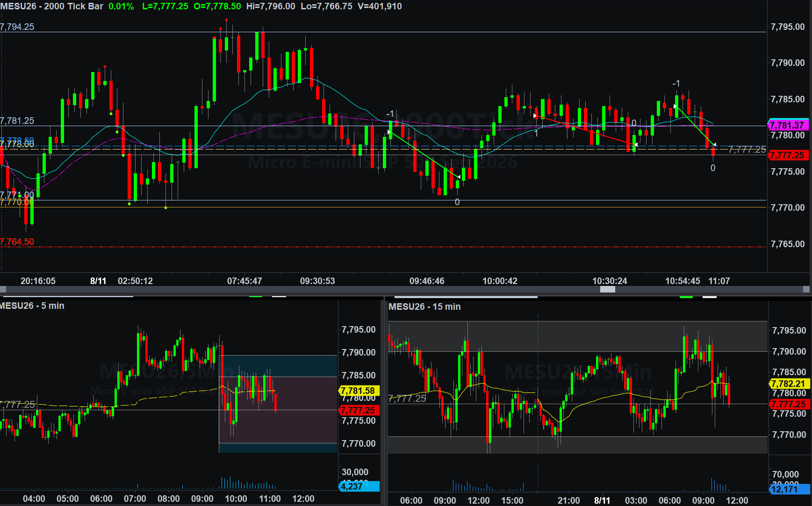
Task: Click the 04:00 time label on the 5 min chart
Action: [x=34, y=499]
